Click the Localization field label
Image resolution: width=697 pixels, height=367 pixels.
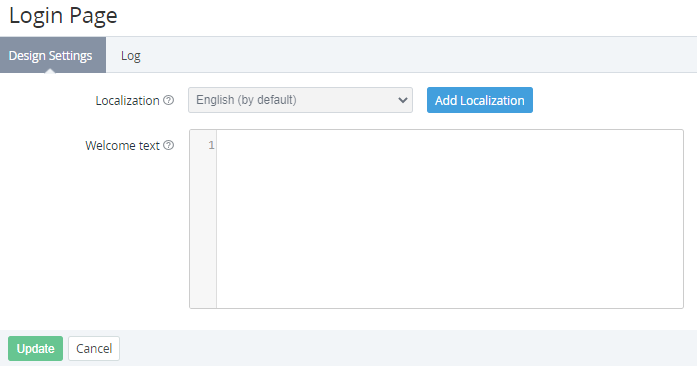point(128,101)
